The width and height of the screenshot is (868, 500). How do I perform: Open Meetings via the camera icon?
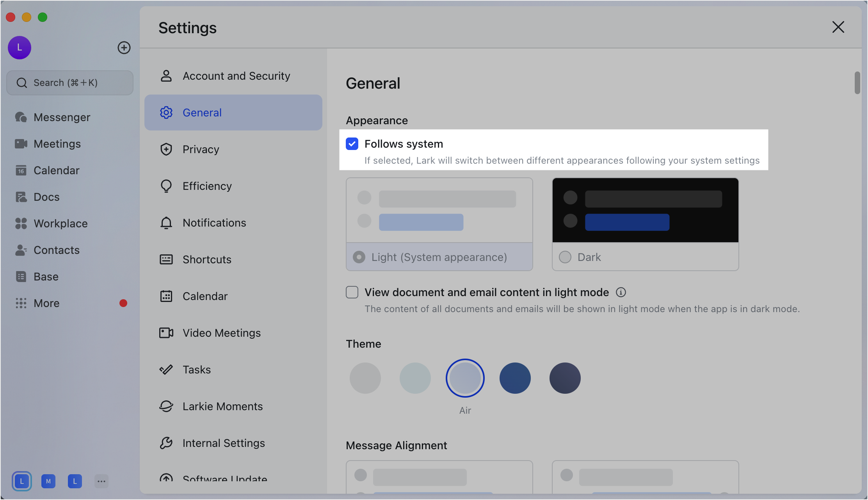click(x=21, y=144)
